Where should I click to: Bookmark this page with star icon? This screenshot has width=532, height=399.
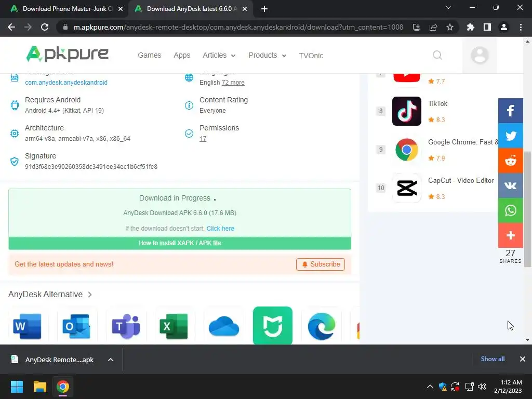[x=449, y=27]
